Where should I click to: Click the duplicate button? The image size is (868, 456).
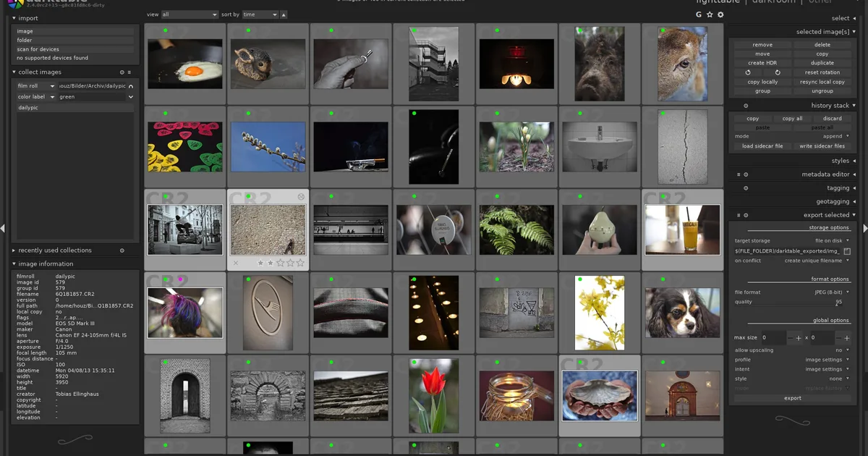(x=822, y=63)
